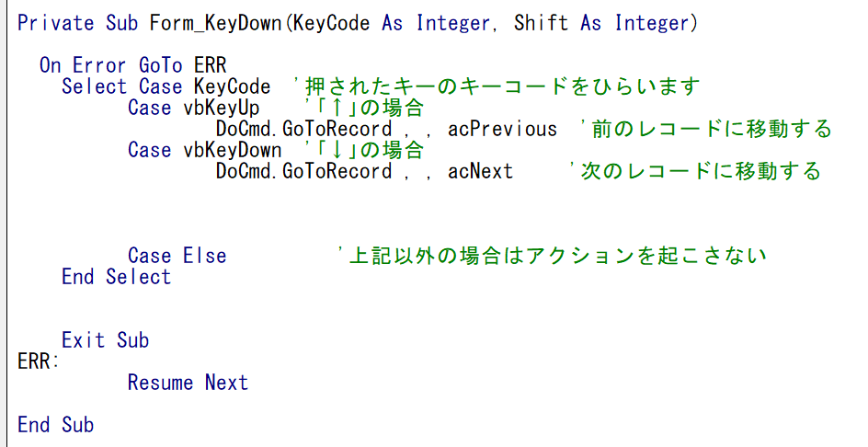Click the Case Else statement
Screen dimensions: 868x447
click(x=177, y=256)
